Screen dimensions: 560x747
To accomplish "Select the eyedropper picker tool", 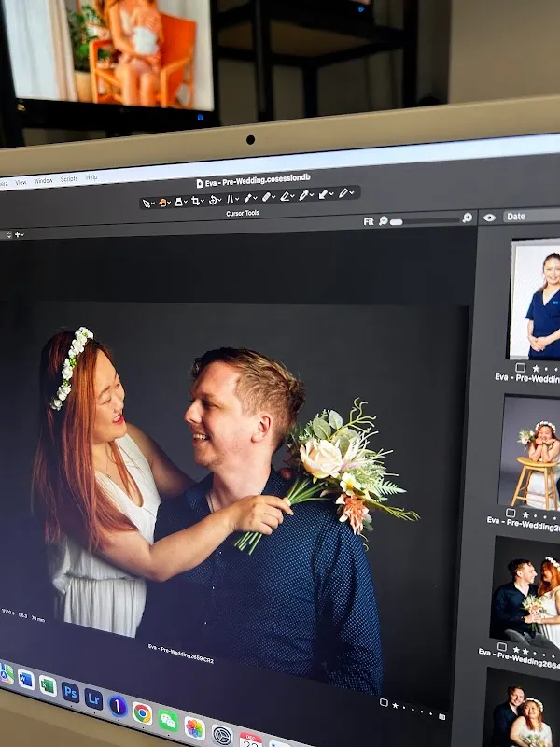I will tap(303, 195).
